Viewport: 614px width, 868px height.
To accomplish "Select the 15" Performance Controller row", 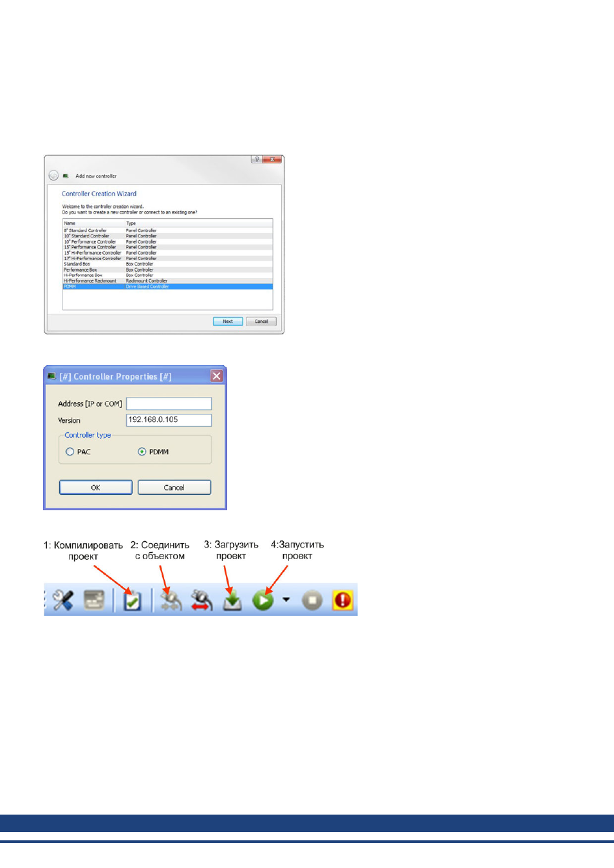I will [x=167, y=247].
